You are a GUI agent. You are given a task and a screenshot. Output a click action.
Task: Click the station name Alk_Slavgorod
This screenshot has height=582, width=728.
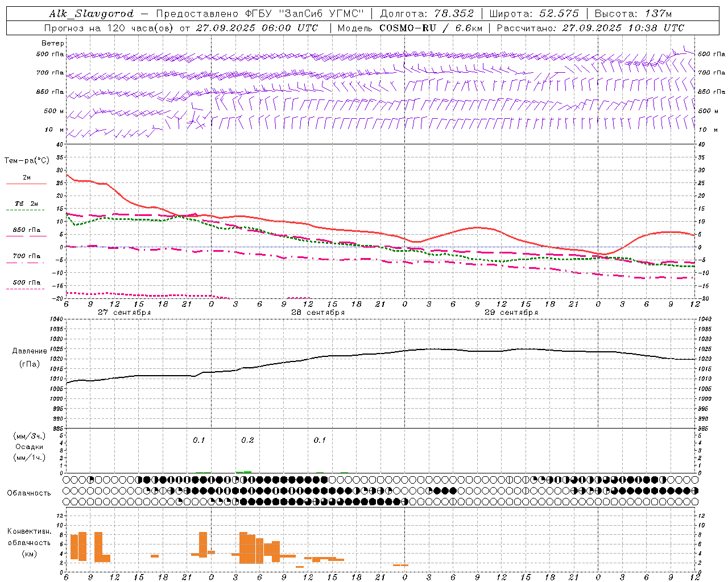[91, 14]
